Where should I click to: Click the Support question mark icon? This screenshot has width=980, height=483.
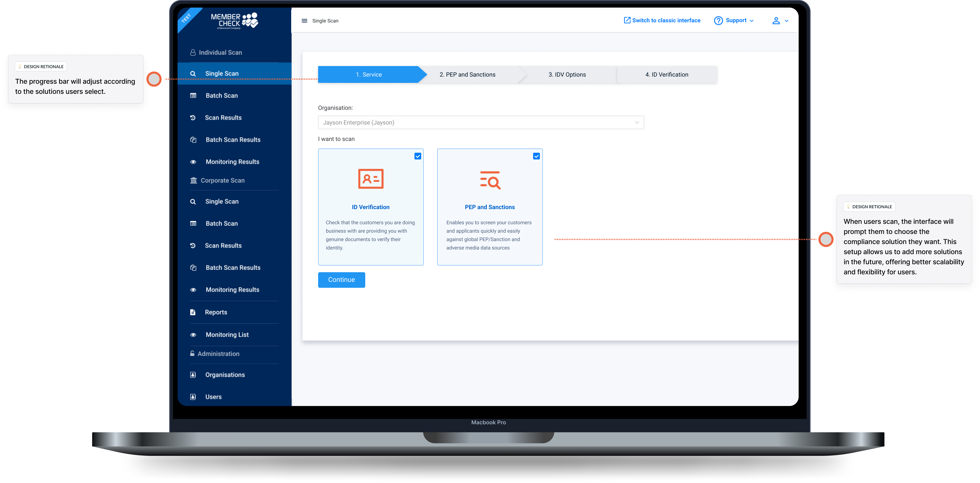pyautogui.click(x=718, y=21)
